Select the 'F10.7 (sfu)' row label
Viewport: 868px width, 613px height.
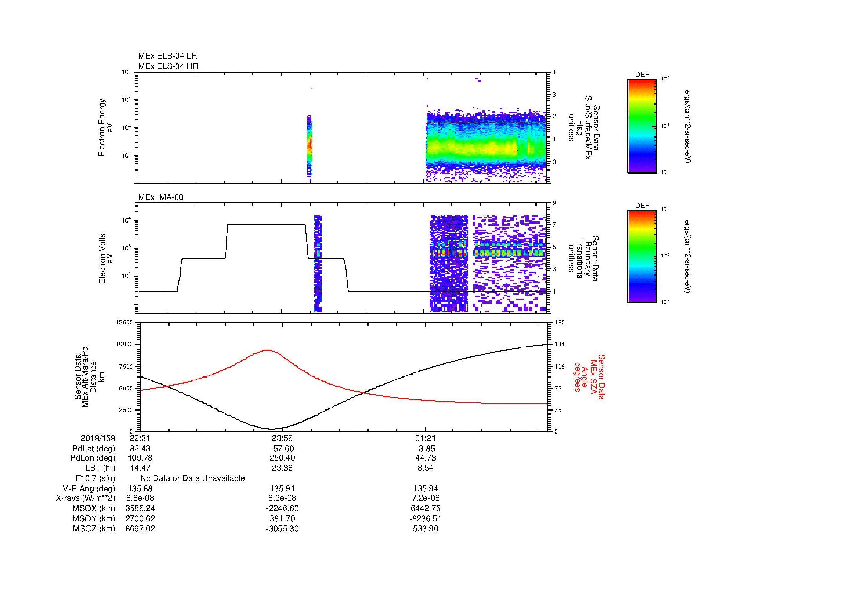click(x=95, y=478)
